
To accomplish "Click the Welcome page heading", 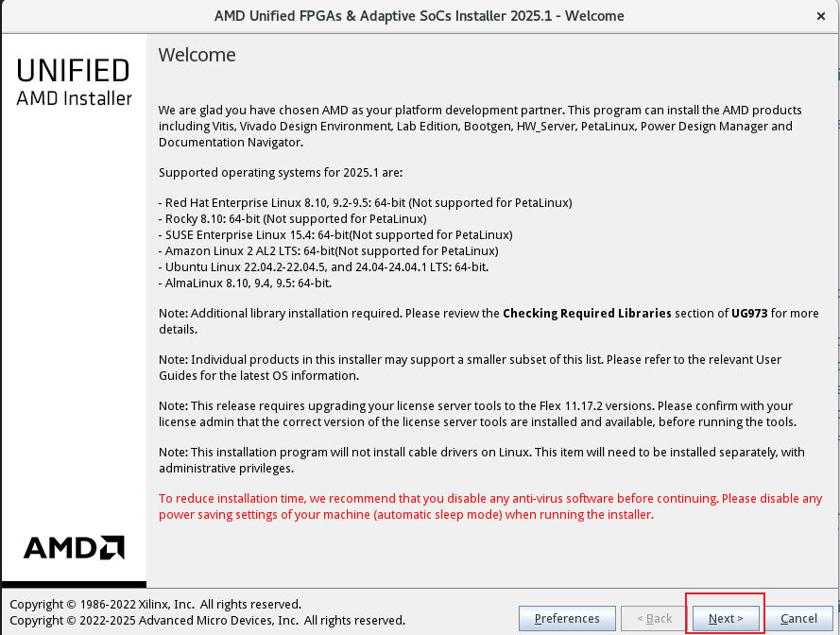I will [197, 55].
